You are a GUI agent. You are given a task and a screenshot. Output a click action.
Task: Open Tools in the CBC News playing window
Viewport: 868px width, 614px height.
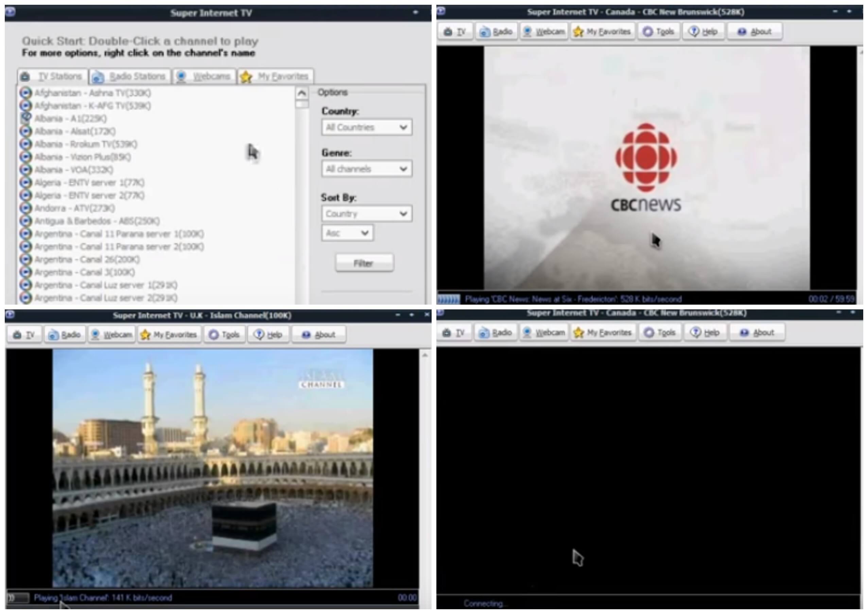pos(659,31)
